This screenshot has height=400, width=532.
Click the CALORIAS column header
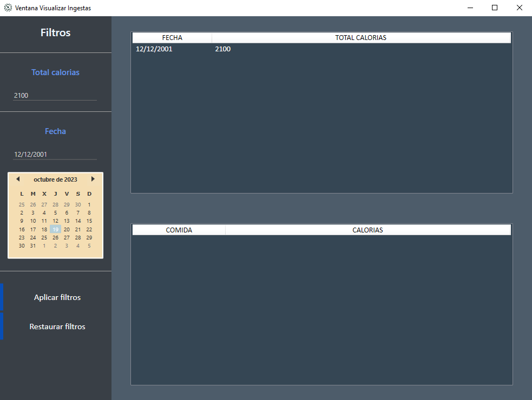367,229
